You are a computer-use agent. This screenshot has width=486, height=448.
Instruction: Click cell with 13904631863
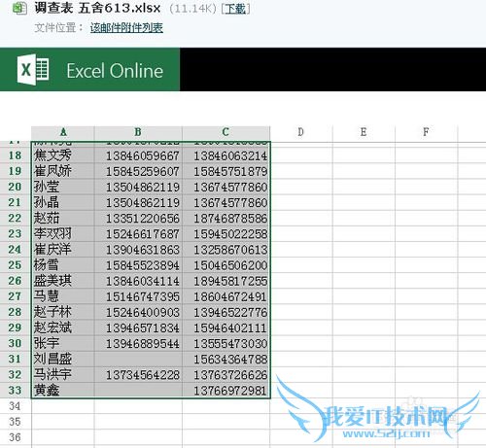coord(138,250)
